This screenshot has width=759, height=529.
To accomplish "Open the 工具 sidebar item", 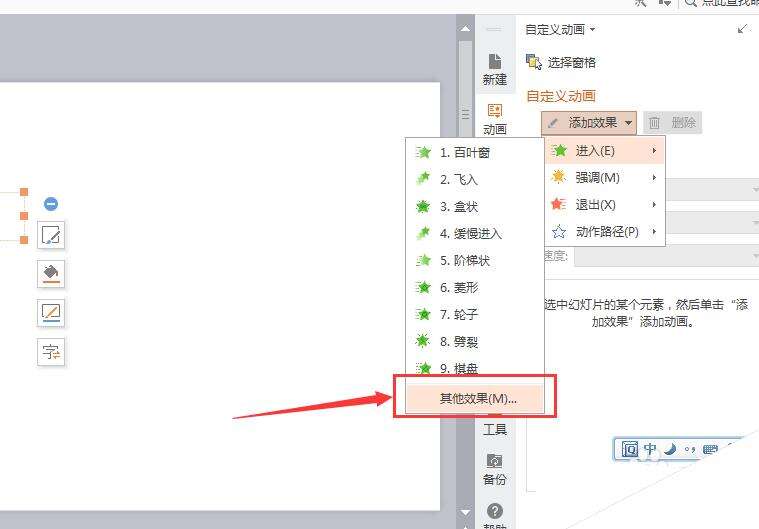I will [495, 429].
